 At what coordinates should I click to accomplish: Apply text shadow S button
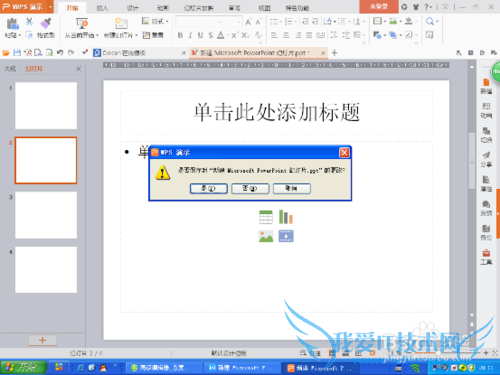(x=211, y=35)
